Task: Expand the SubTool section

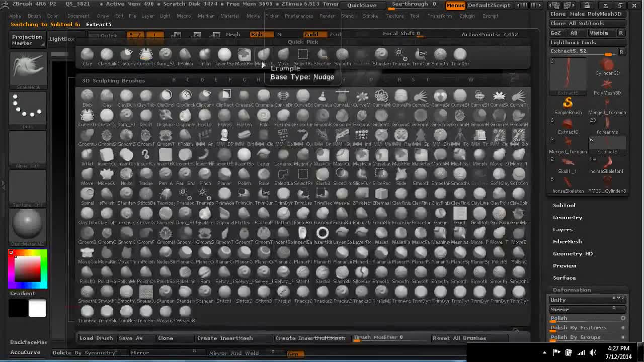Action: click(564, 205)
